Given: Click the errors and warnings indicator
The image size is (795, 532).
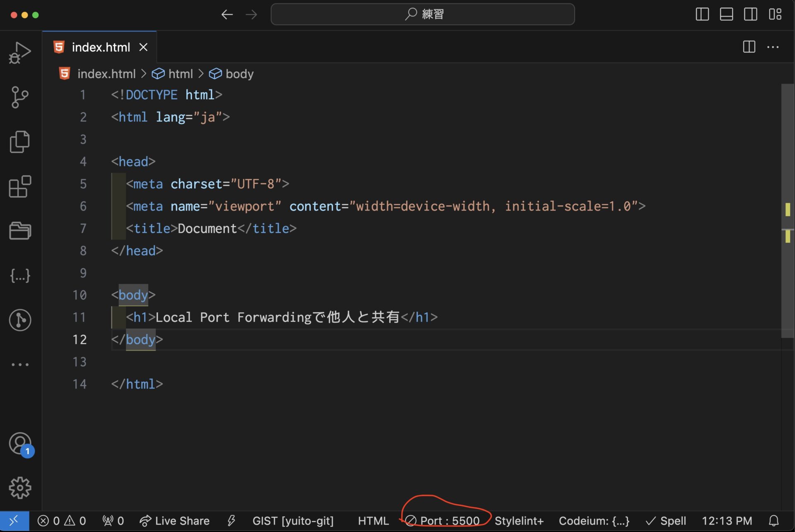Looking at the screenshot, I should [61, 520].
